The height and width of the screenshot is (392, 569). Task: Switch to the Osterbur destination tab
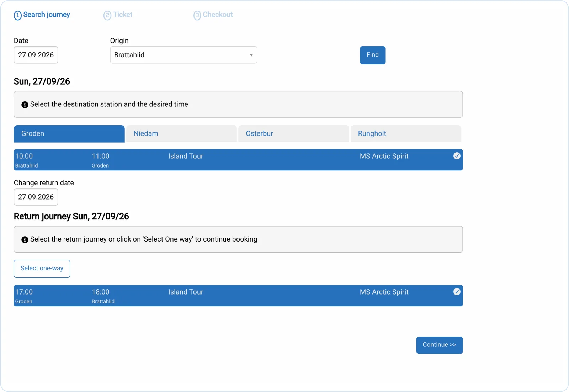click(294, 134)
